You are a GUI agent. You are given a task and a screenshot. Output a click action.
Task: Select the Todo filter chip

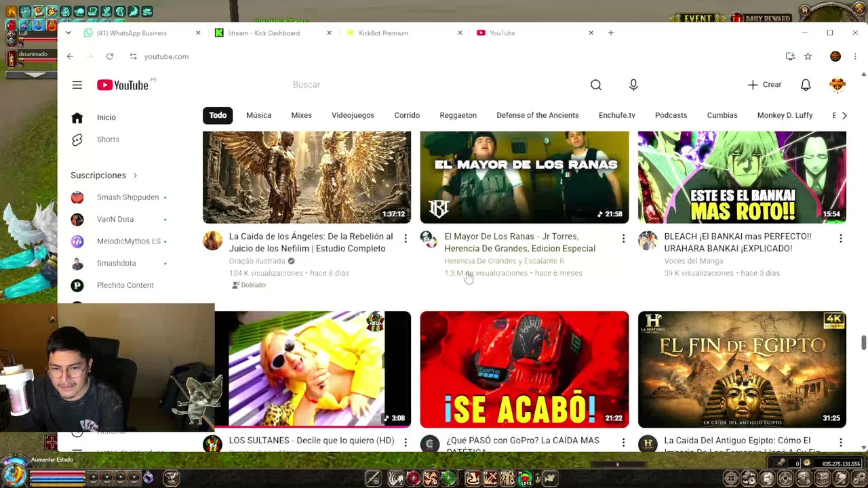[x=218, y=115]
